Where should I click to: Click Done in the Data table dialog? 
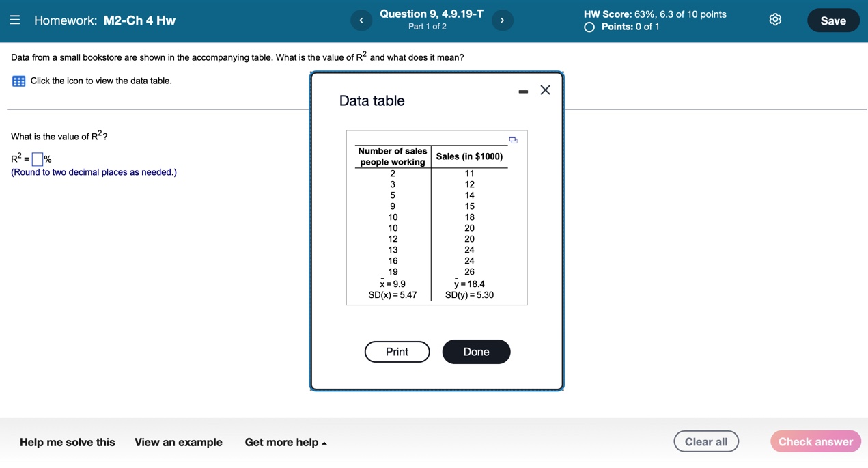point(476,352)
